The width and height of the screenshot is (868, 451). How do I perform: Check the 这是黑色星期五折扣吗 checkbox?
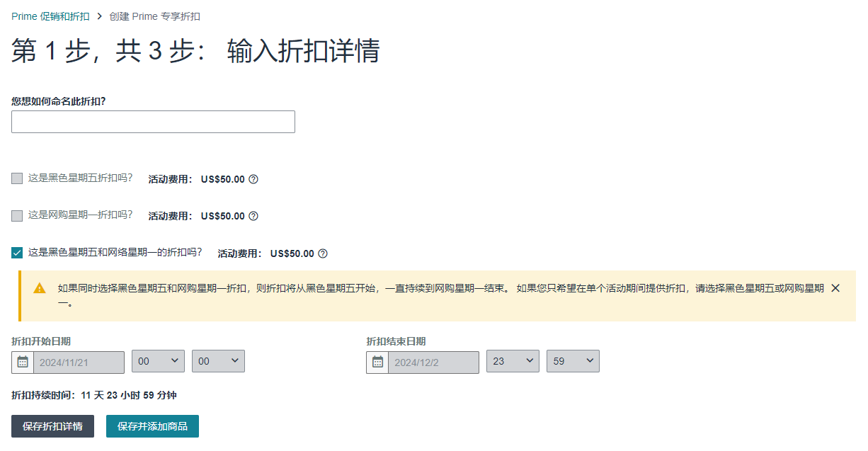pyautogui.click(x=17, y=178)
